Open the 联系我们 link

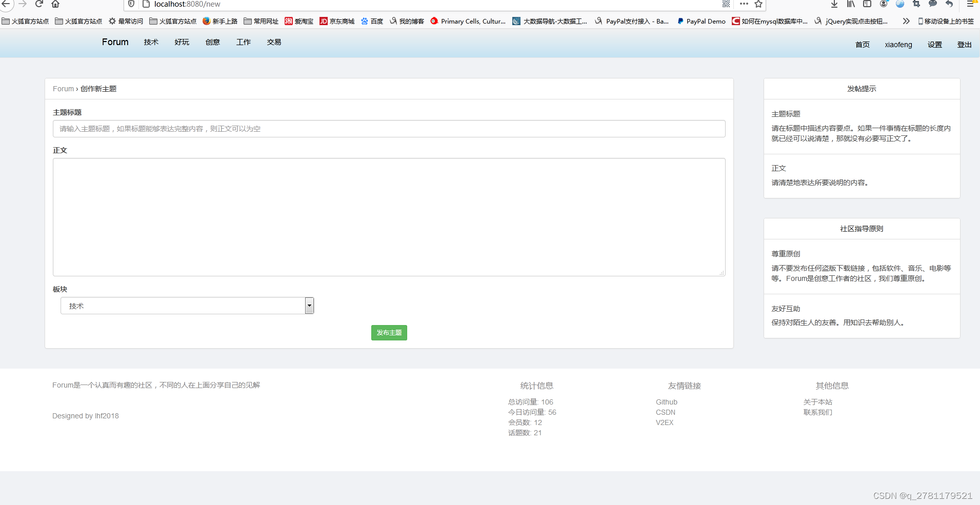click(x=818, y=412)
